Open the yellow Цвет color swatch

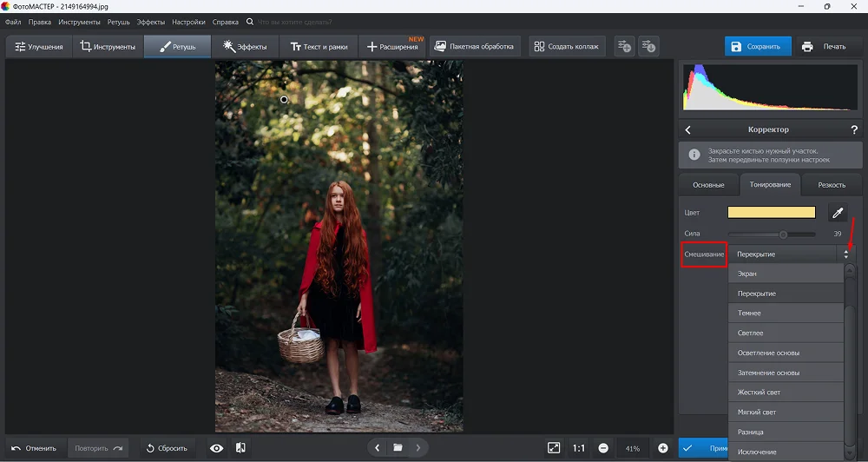(x=771, y=212)
